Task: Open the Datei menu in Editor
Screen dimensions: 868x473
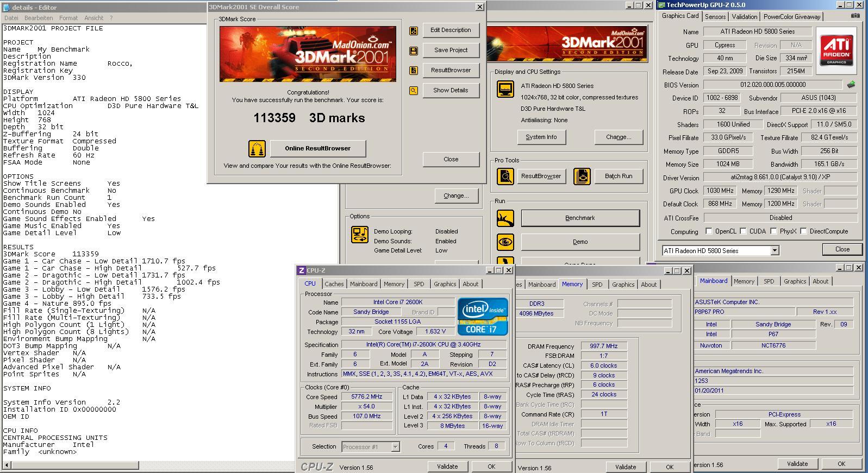Action: 11,18
